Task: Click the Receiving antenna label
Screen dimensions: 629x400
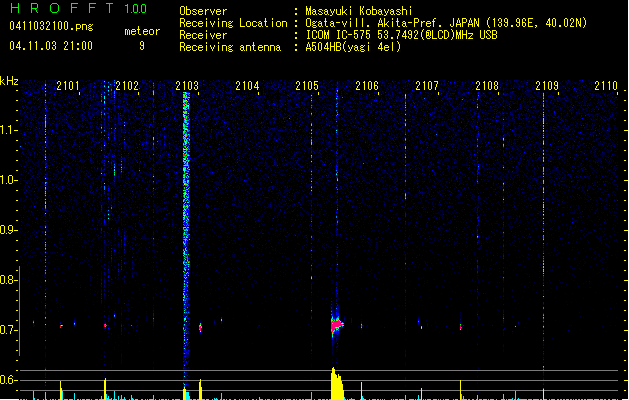Action: [230, 47]
